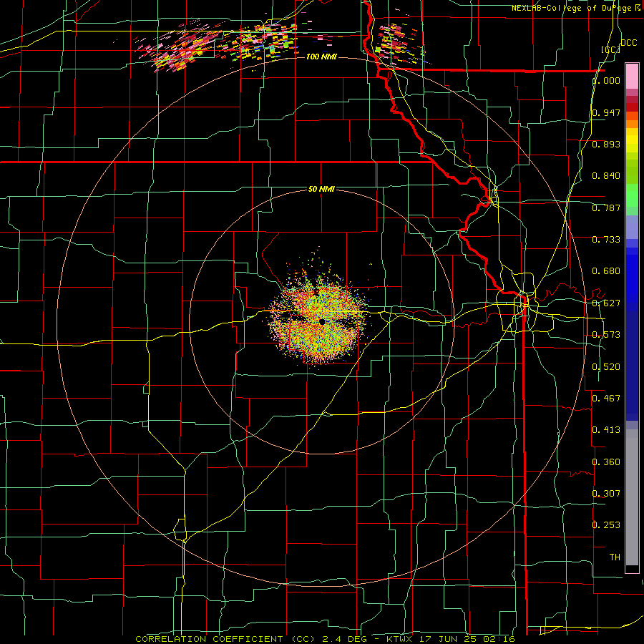Screen dimensions: 644x644
Task: Click the gray bottom segment of the color bar
Action: click(632, 497)
